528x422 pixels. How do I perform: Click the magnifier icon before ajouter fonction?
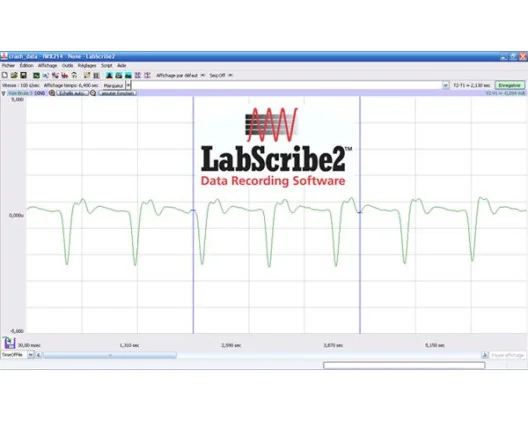click(x=93, y=93)
